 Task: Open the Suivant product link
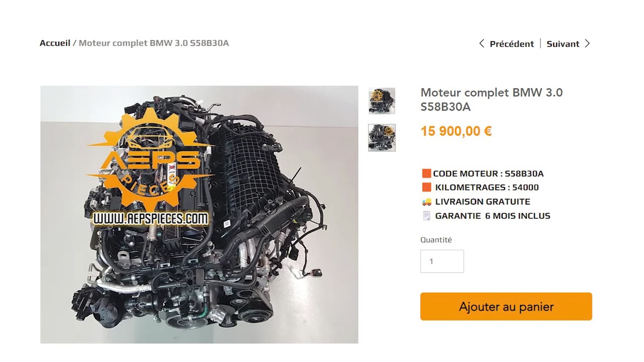pyautogui.click(x=563, y=44)
